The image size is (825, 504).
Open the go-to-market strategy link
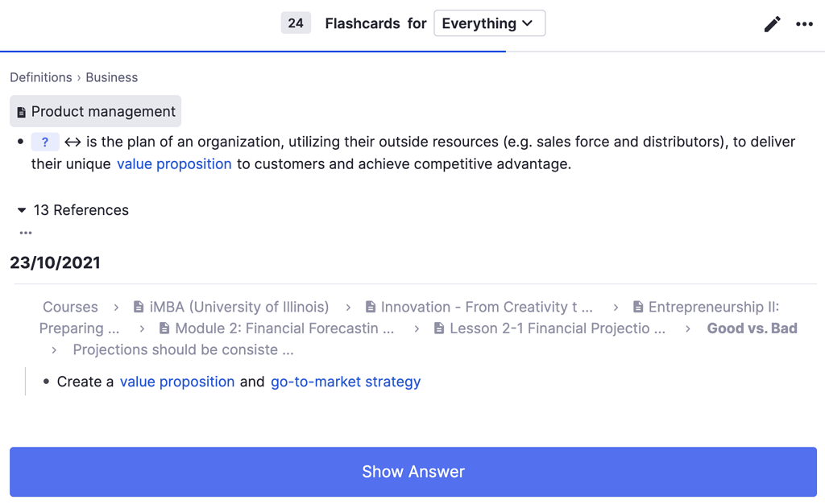pos(346,382)
